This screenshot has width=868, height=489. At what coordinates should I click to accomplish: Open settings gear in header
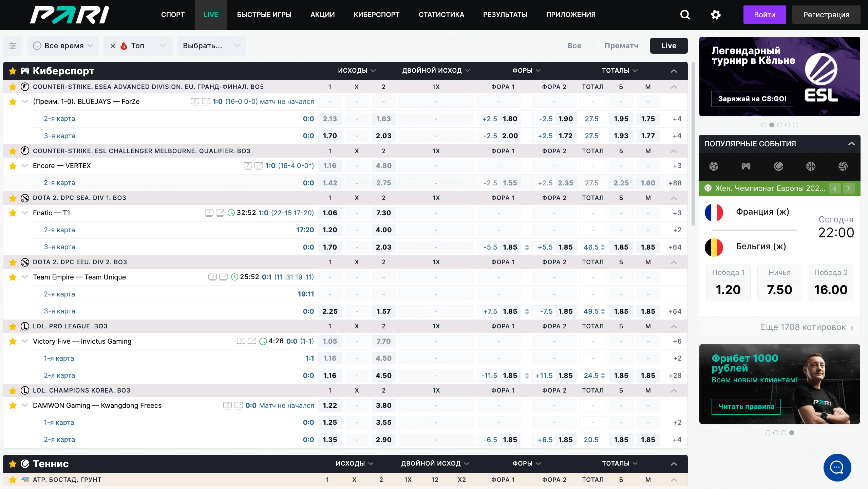pyautogui.click(x=716, y=15)
